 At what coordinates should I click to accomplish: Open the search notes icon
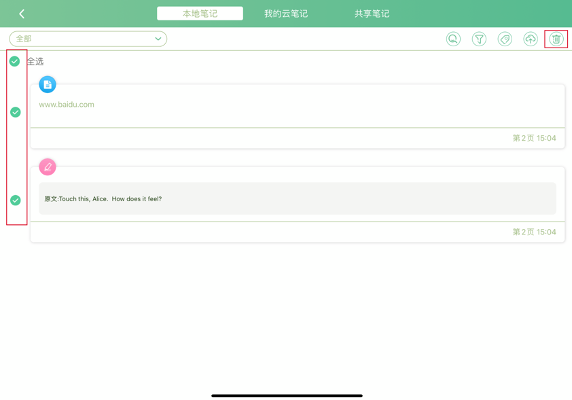point(453,39)
